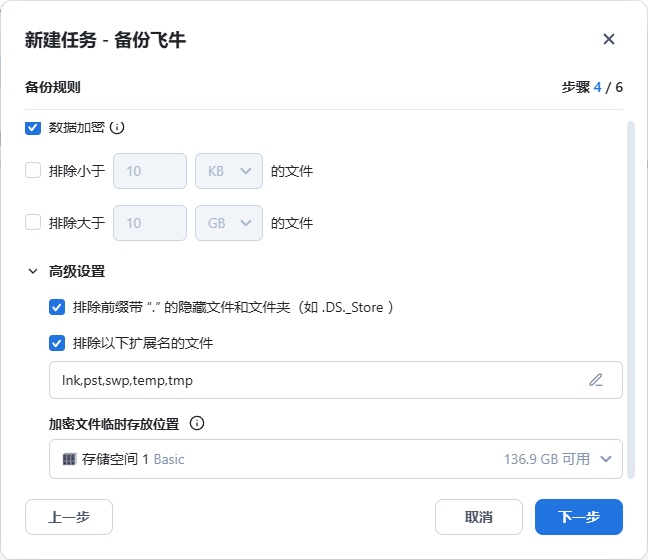Viewport: 648px width, 560px height.
Task: Open the GB unit dropdown
Action: click(x=228, y=223)
